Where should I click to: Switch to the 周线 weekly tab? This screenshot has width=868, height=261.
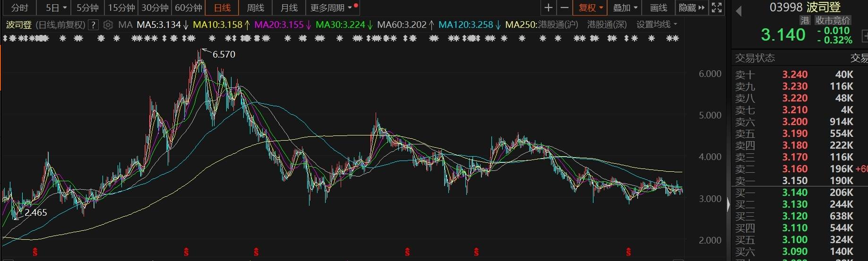[x=255, y=8]
